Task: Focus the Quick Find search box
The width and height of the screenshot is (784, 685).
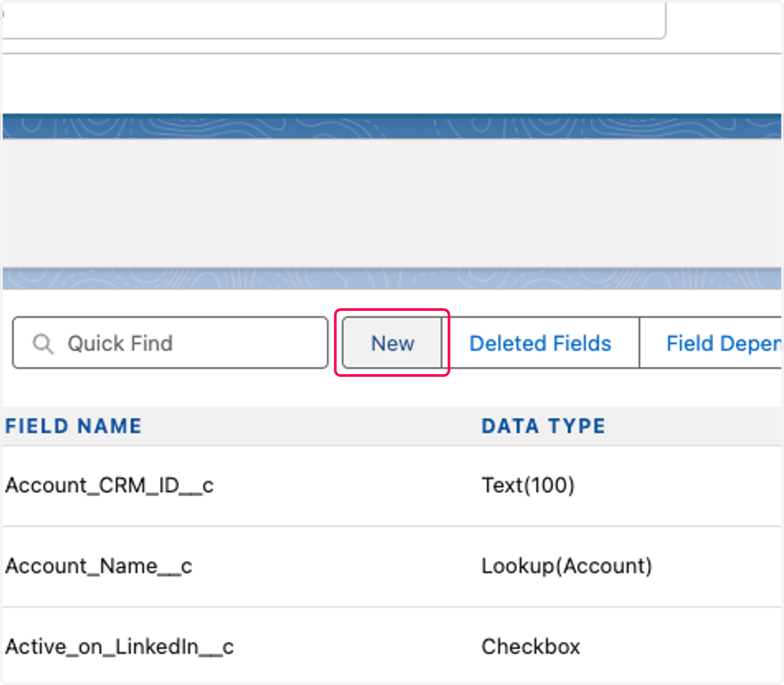Action: click(x=170, y=343)
